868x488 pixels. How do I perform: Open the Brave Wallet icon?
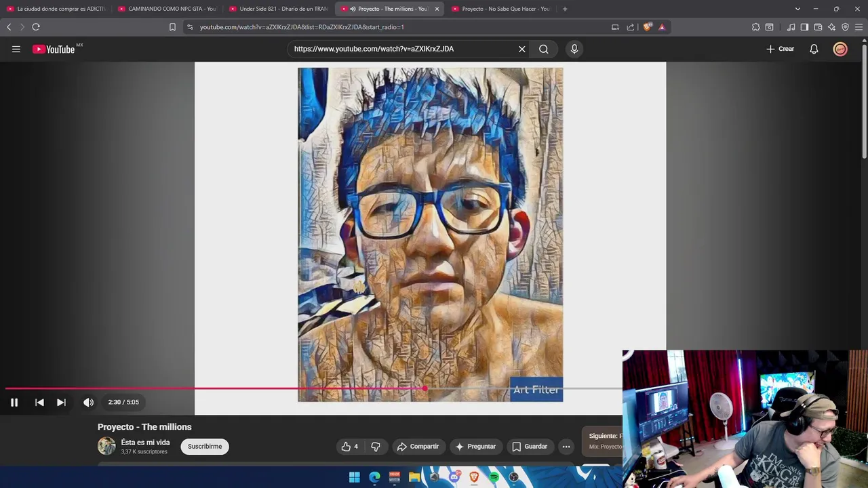818,27
